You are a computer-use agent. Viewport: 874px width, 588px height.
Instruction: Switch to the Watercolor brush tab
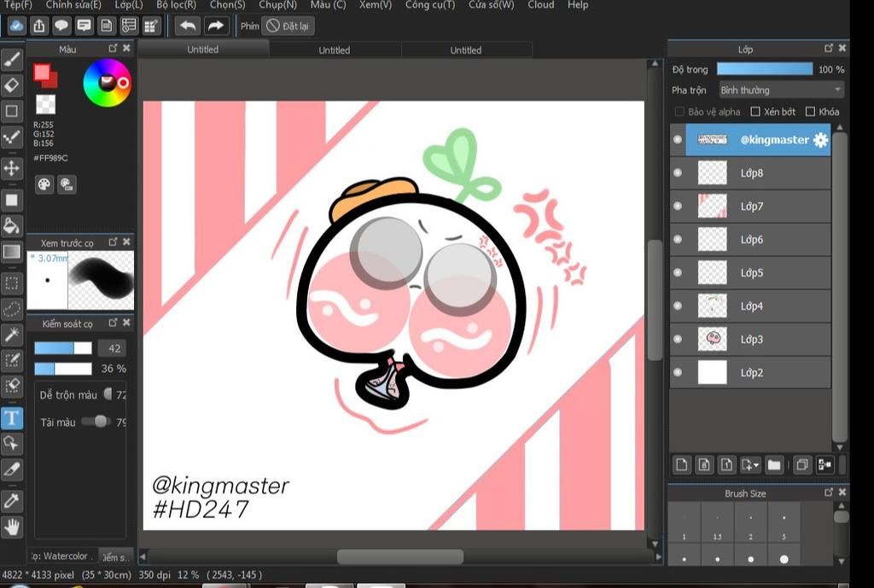tap(61, 556)
